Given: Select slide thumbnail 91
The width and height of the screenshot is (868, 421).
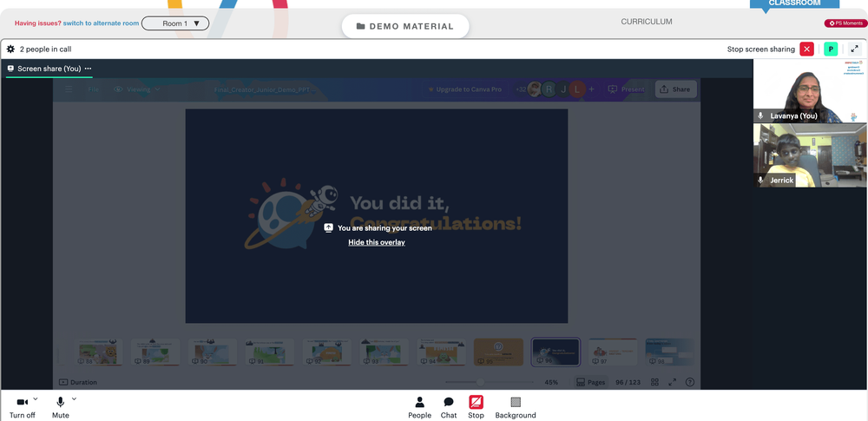Looking at the screenshot, I should [270, 352].
